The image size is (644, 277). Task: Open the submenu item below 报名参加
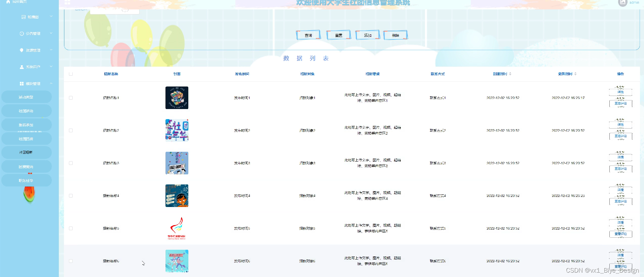[26, 139]
